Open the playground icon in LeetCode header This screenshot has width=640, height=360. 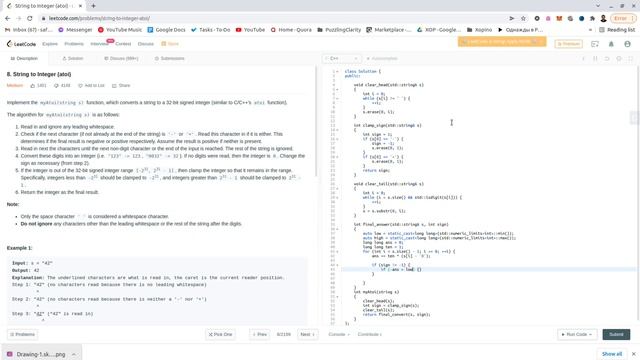(x=595, y=44)
